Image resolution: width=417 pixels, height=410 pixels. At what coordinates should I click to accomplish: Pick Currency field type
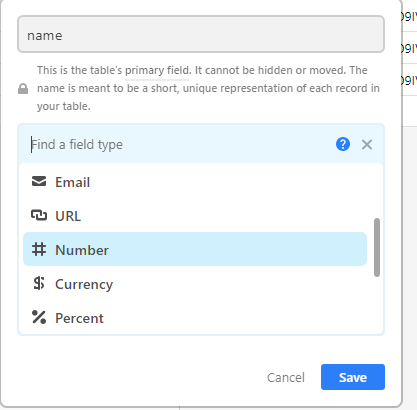point(195,284)
